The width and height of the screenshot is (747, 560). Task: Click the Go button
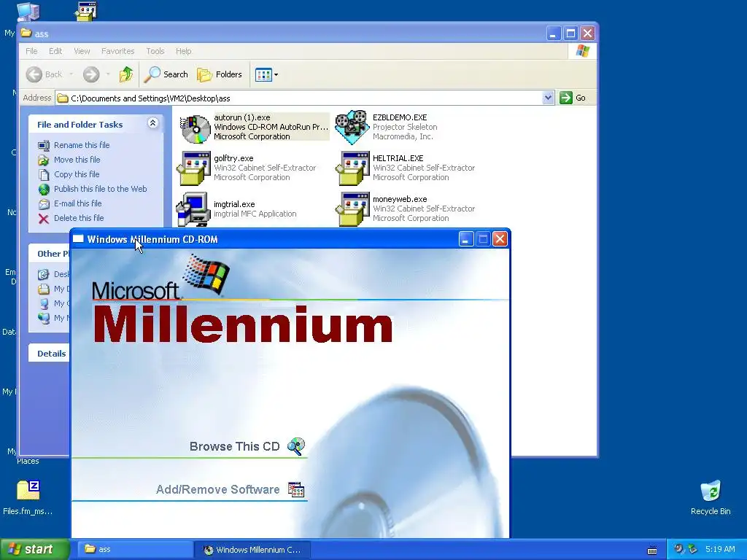click(x=573, y=98)
